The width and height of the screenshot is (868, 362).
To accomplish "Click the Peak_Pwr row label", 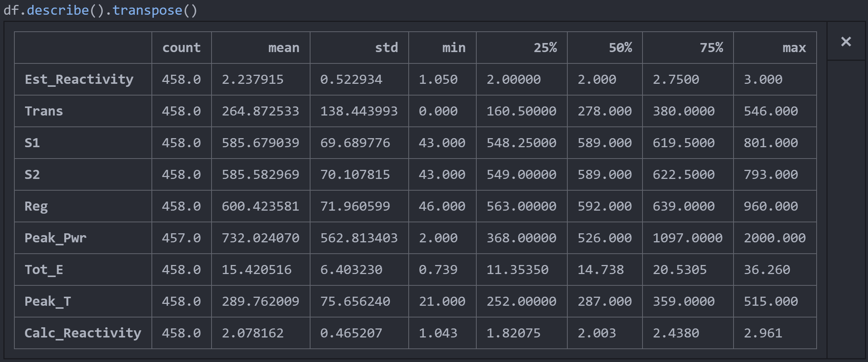I will tap(56, 238).
